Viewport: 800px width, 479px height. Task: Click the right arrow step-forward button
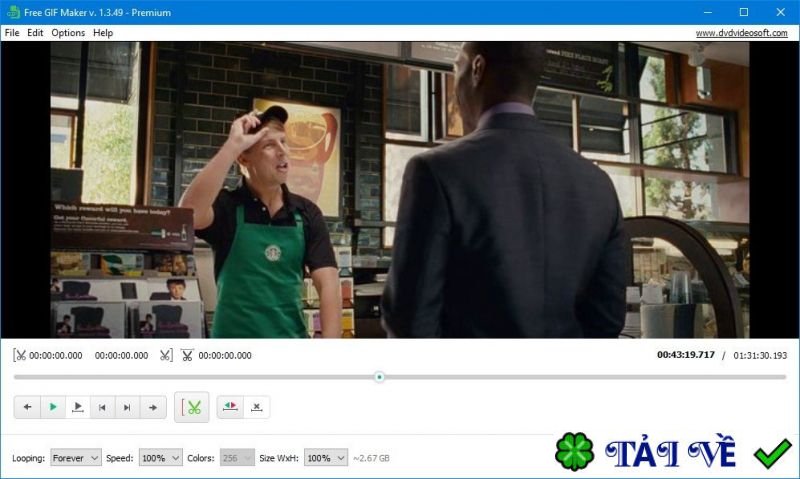[152, 407]
